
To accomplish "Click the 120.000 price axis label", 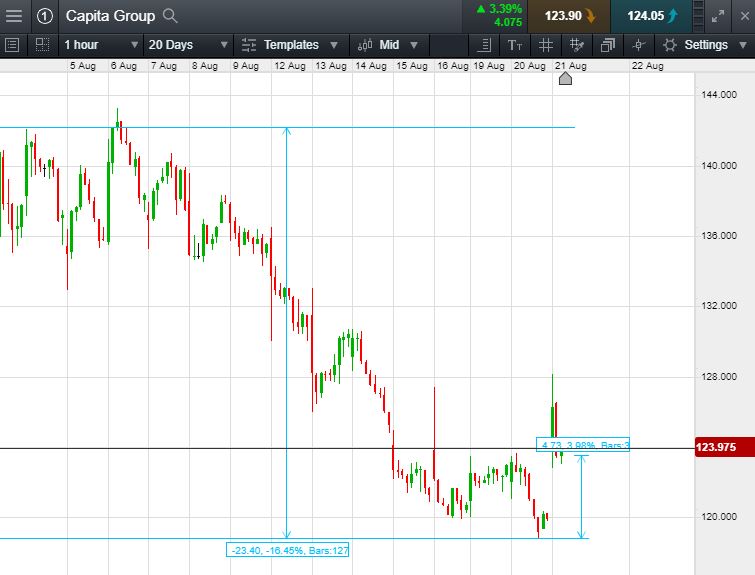I will pyautogui.click(x=719, y=517).
